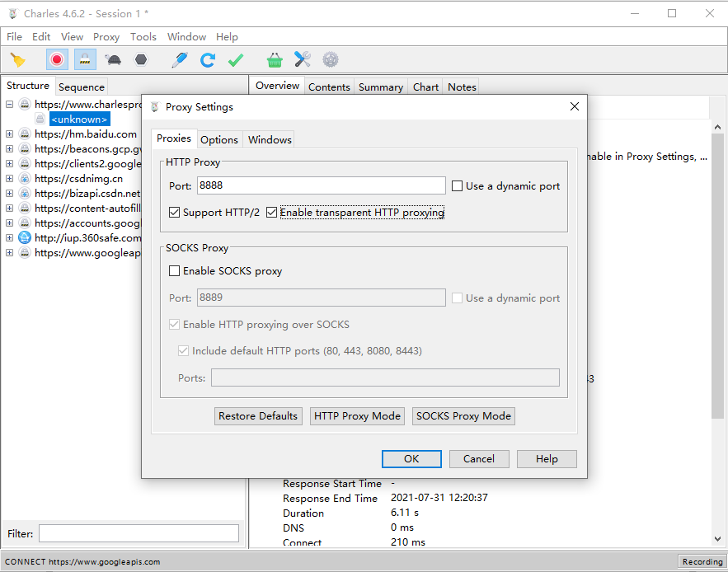Screen dimensions: 728x572
Task: Click Charles icon in Proxy Settings title
Action: pyautogui.click(x=156, y=107)
